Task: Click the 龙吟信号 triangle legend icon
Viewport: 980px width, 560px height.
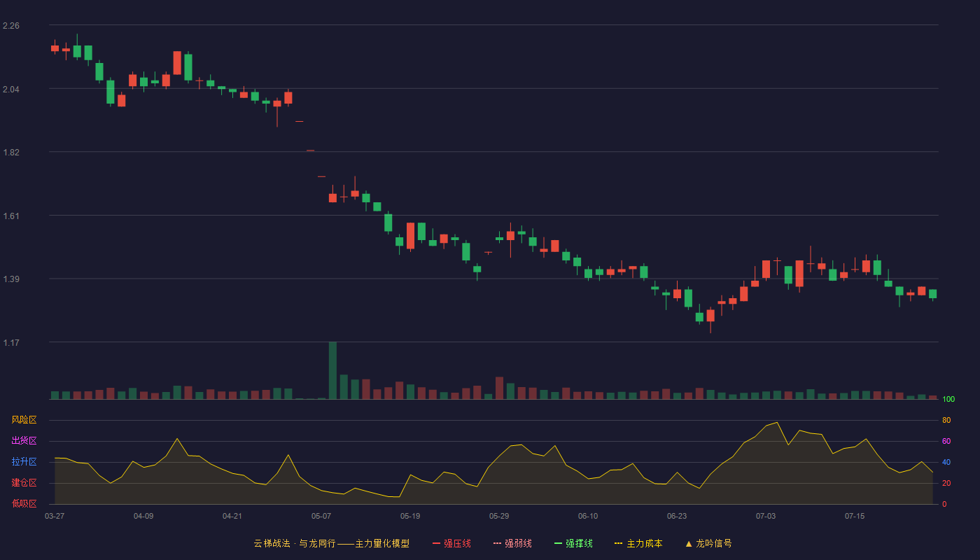Action: 689,543
